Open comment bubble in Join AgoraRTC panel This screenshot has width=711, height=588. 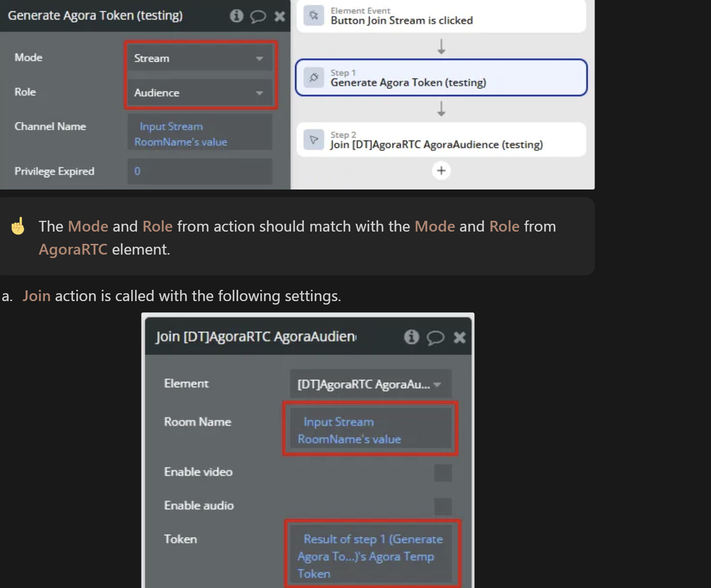tap(436, 337)
